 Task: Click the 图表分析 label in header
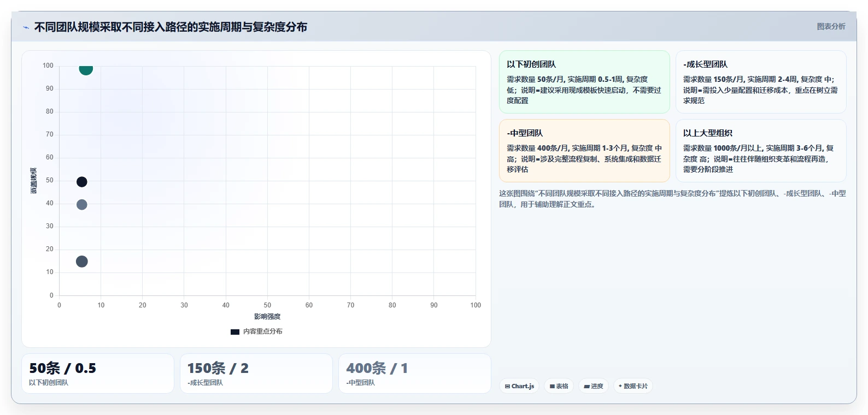[831, 26]
